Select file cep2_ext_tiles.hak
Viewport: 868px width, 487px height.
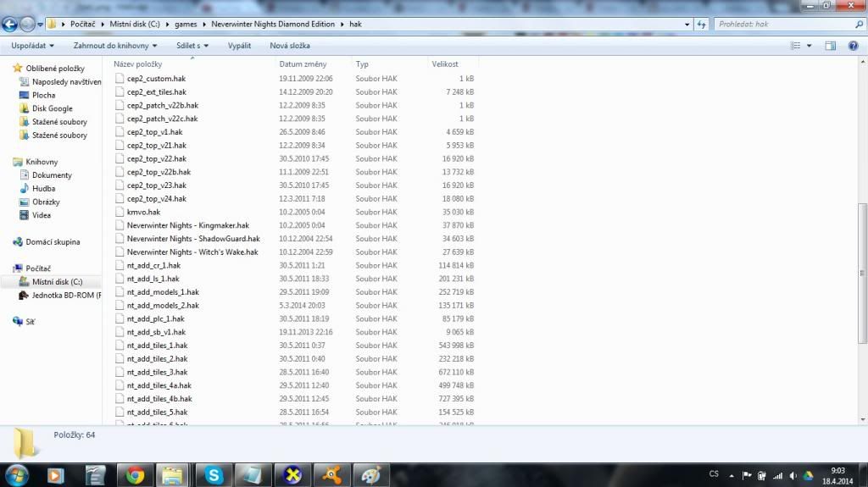pyautogui.click(x=156, y=91)
